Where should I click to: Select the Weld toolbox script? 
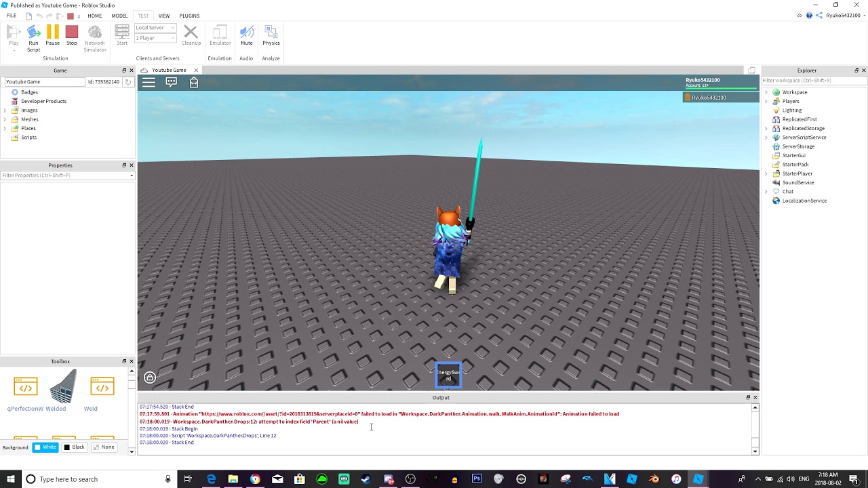(102, 388)
